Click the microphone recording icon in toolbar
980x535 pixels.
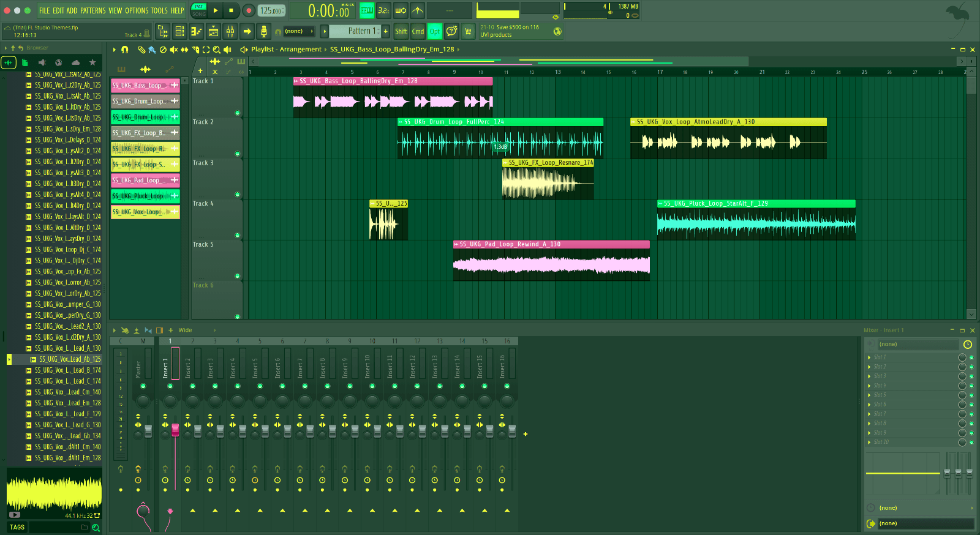point(263,31)
